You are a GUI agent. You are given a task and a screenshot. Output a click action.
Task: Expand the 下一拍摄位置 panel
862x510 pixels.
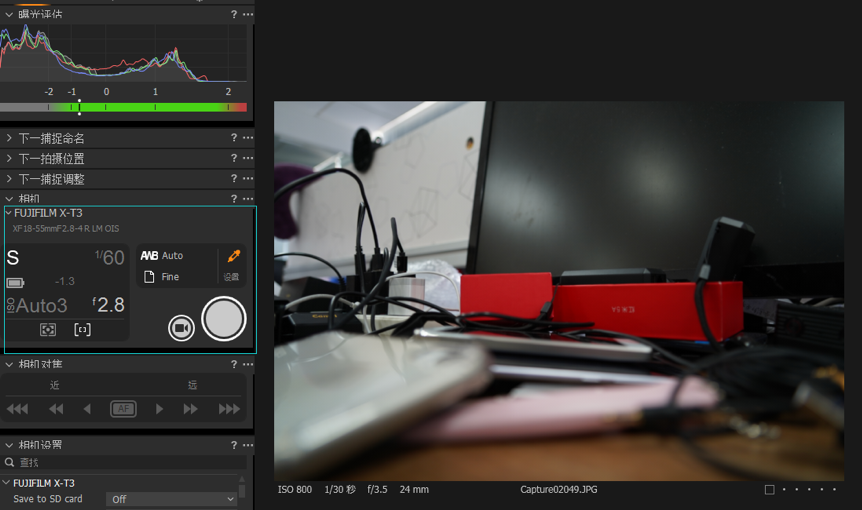[9, 158]
